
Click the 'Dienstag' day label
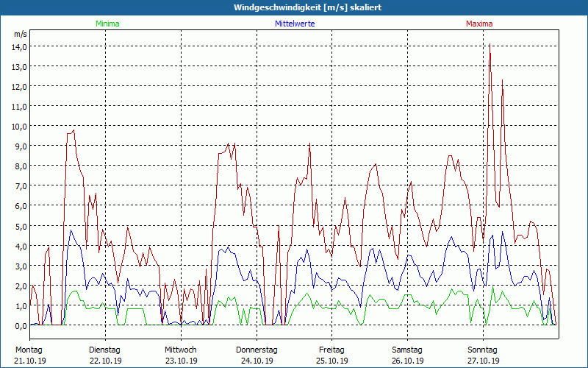pos(104,350)
